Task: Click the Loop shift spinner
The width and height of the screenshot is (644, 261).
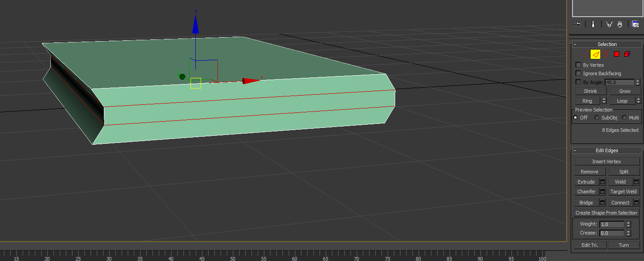Action: click(x=638, y=101)
